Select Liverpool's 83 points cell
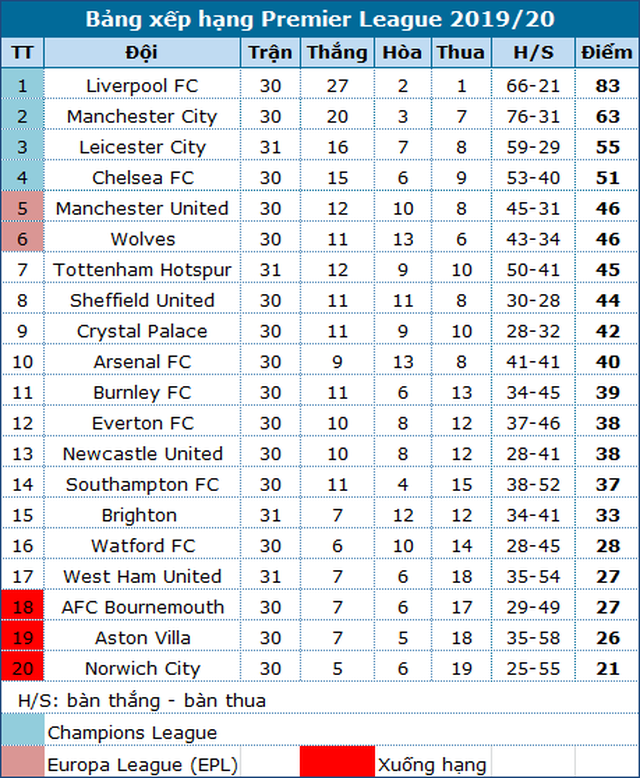The image size is (640, 778). 607,86
